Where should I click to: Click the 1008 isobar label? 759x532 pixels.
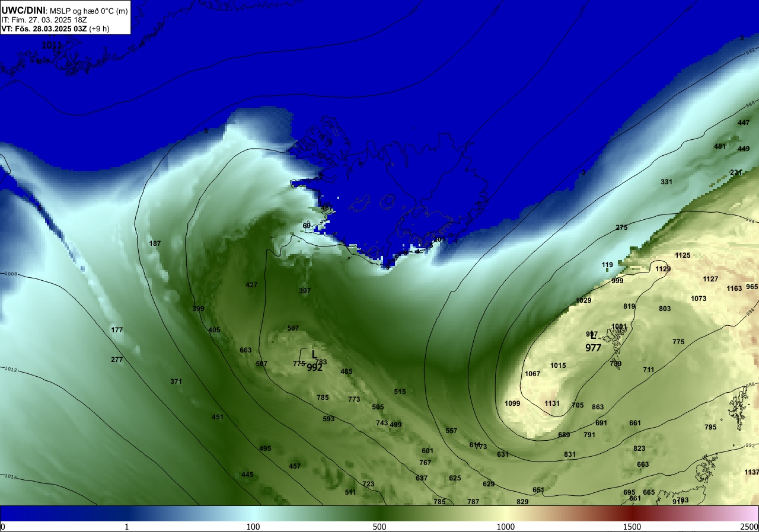click(11, 274)
